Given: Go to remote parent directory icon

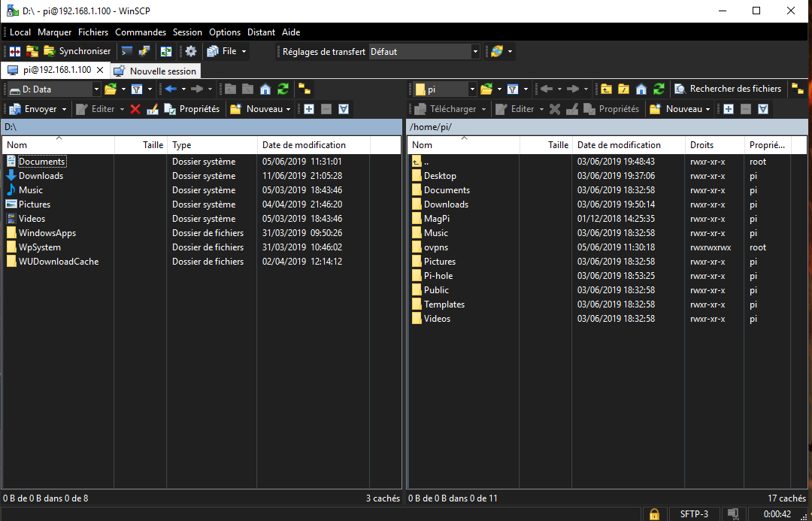Looking at the screenshot, I should tap(606, 89).
